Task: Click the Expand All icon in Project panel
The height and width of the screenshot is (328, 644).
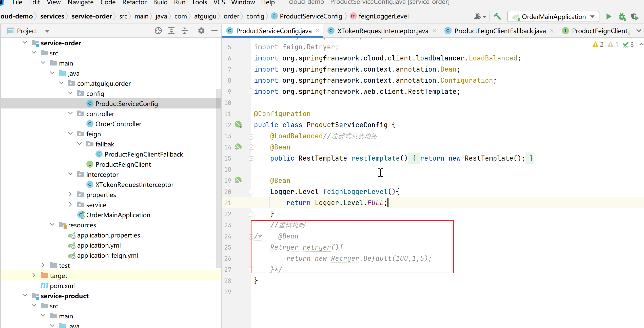Action: (171, 31)
